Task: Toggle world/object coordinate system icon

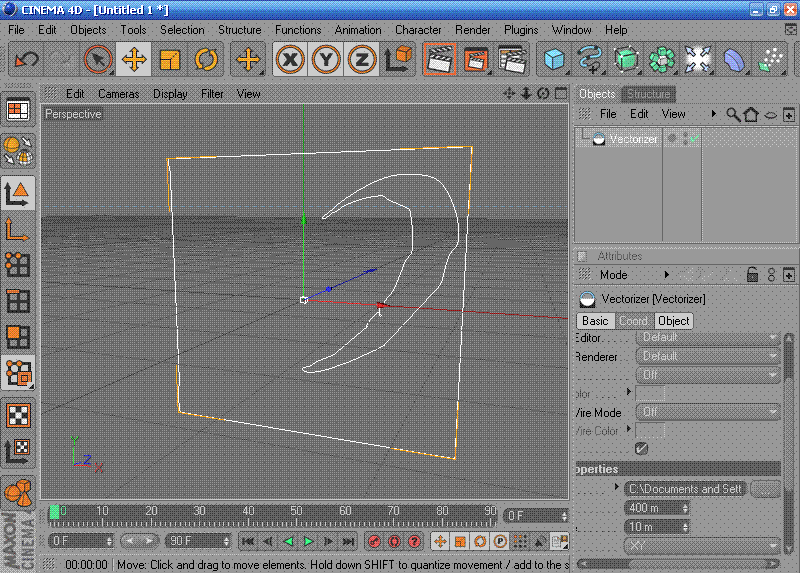Action: (x=398, y=60)
